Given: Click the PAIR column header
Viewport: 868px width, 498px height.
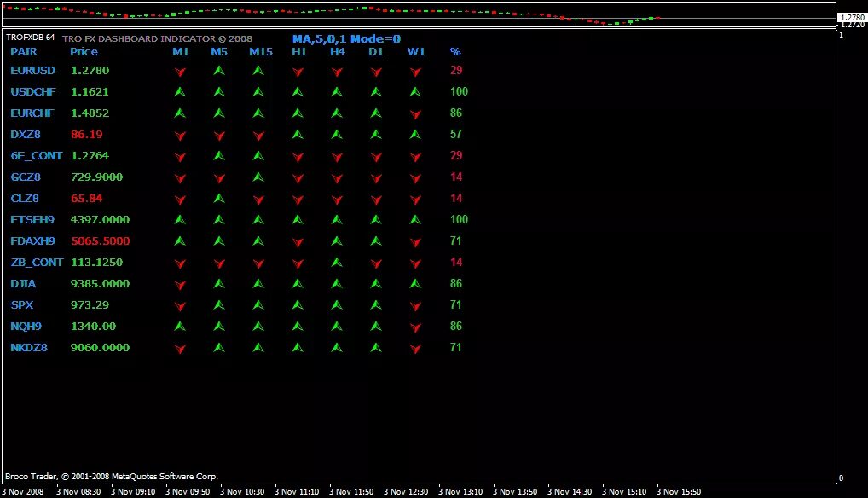Looking at the screenshot, I should (24, 51).
